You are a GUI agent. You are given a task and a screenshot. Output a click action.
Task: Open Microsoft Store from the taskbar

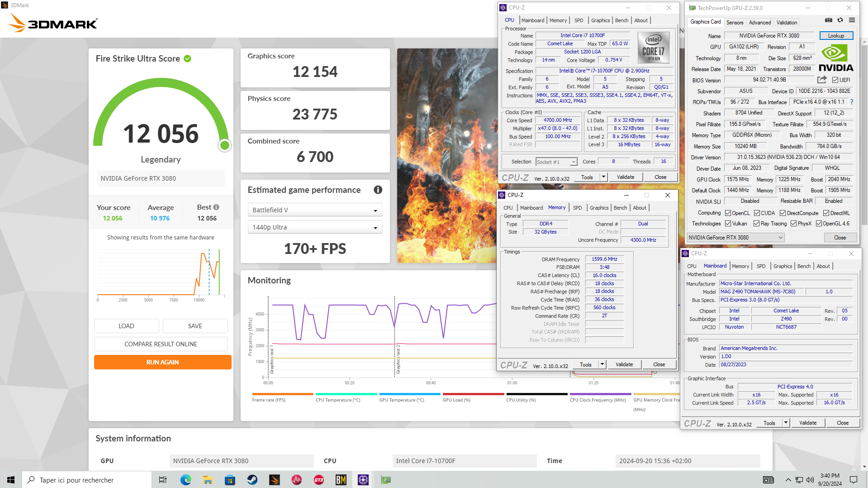point(230,480)
